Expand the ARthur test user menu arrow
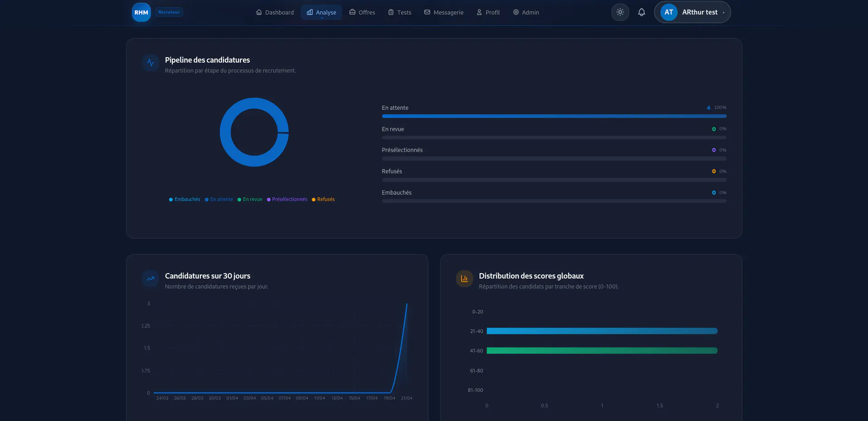Image resolution: width=868 pixels, height=421 pixels. [x=723, y=13]
